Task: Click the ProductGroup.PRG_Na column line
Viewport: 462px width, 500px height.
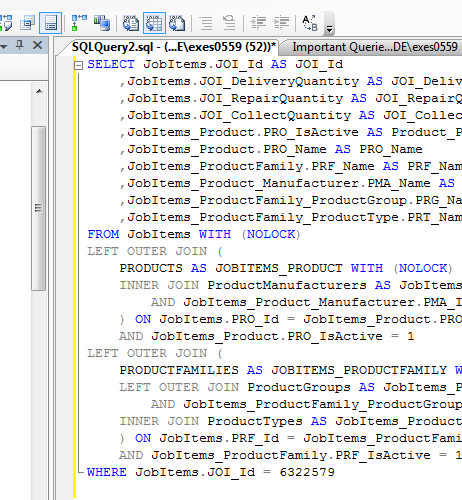Action: pos(291,200)
